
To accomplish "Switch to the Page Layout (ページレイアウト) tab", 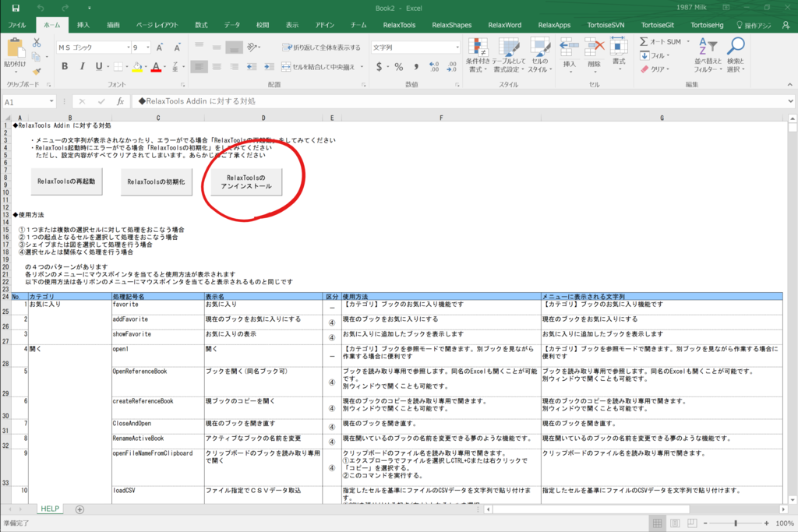I will tap(157, 25).
